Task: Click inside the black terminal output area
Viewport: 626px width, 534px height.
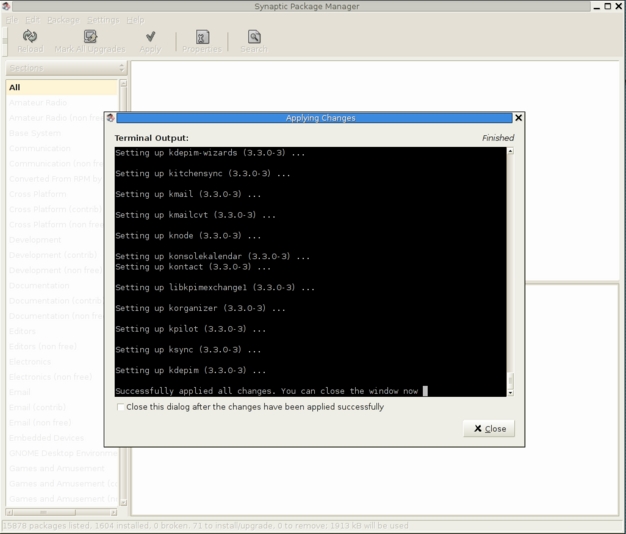Action: [310, 270]
